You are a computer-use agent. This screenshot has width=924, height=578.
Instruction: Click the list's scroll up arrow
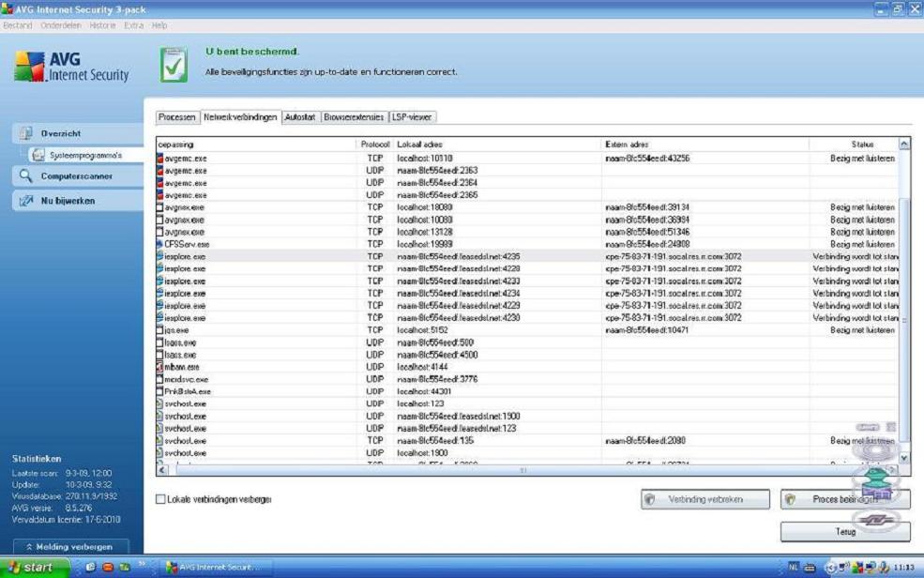point(904,144)
